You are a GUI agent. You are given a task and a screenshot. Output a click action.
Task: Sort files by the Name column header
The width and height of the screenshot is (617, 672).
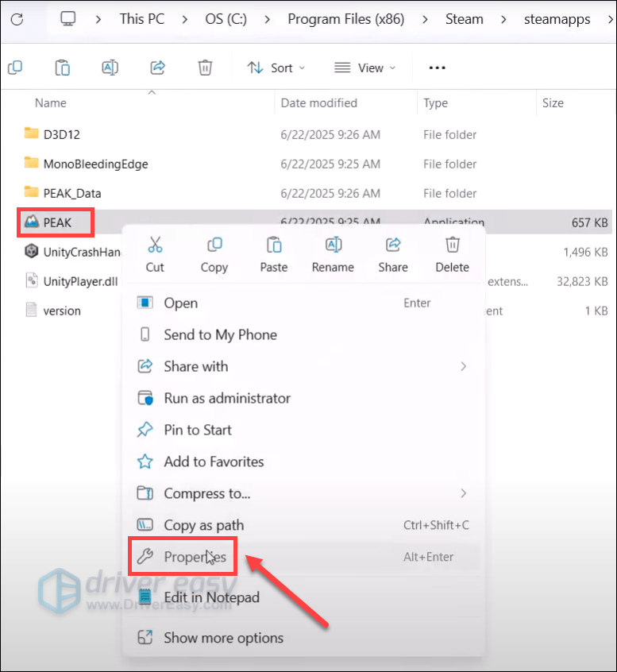click(x=51, y=103)
